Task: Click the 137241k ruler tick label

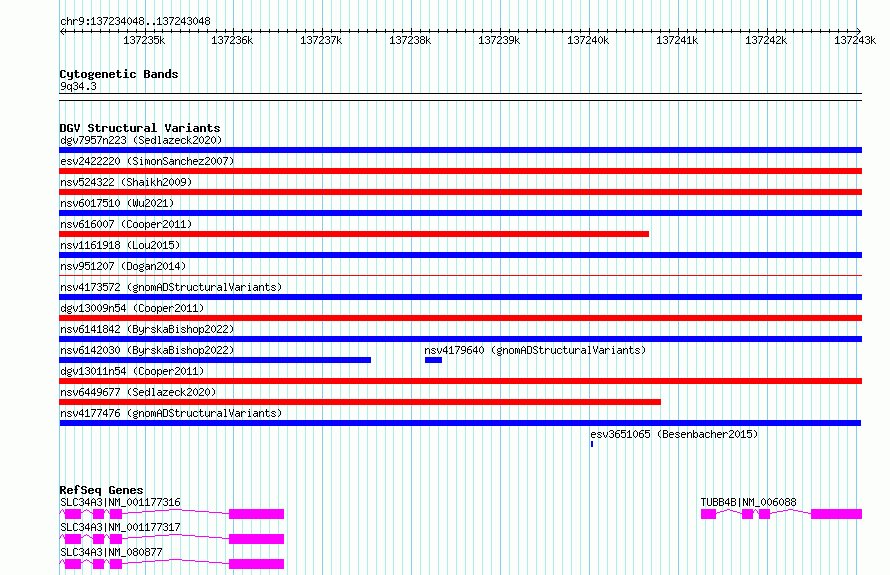Action: (x=677, y=40)
